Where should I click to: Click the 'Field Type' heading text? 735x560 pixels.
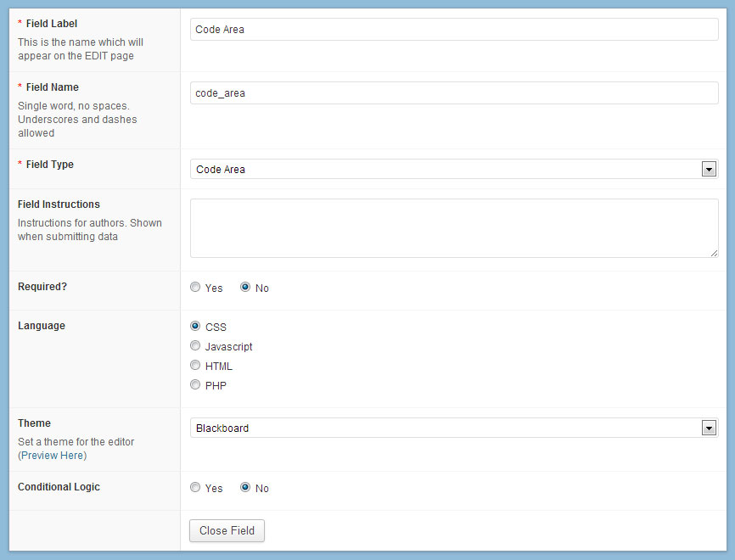click(x=50, y=165)
